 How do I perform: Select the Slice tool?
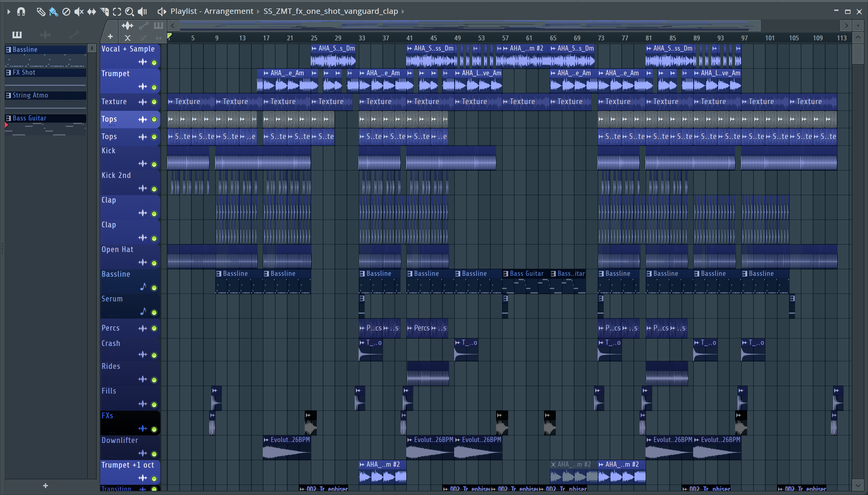[105, 12]
